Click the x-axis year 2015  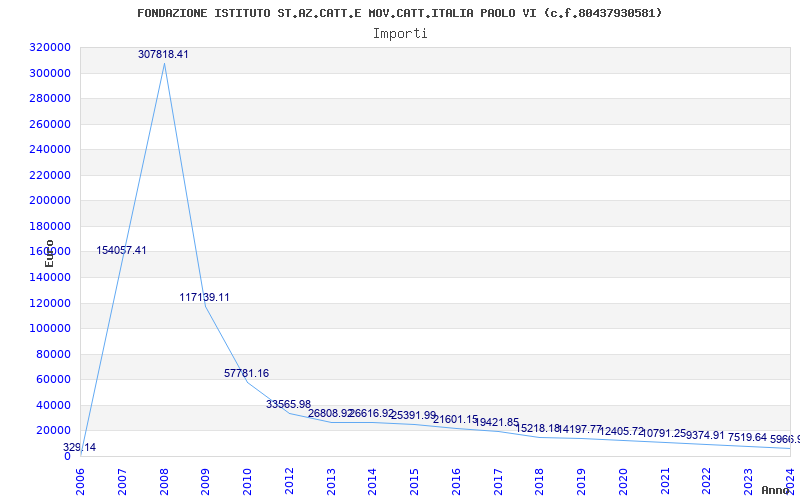click(x=414, y=481)
